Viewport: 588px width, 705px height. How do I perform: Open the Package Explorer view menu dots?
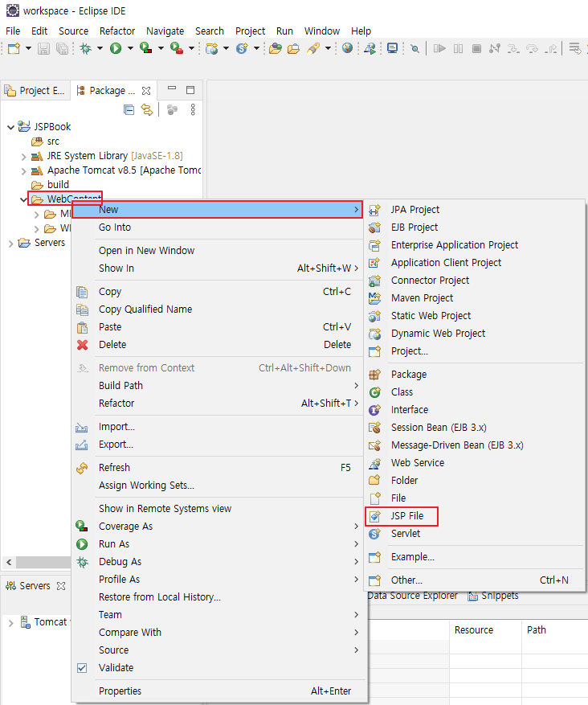[193, 109]
